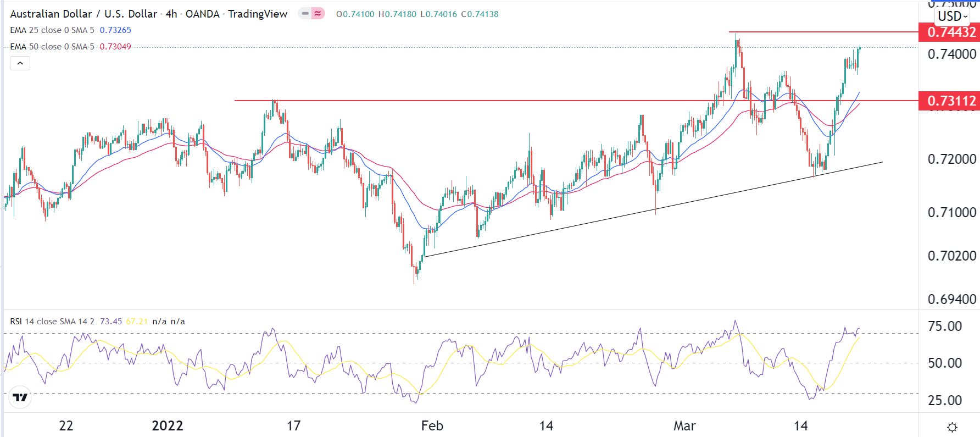Viewport: 980px width, 437px height.
Task: Click the Australian Dollar / U.S. Dollar title
Action: point(83,14)
